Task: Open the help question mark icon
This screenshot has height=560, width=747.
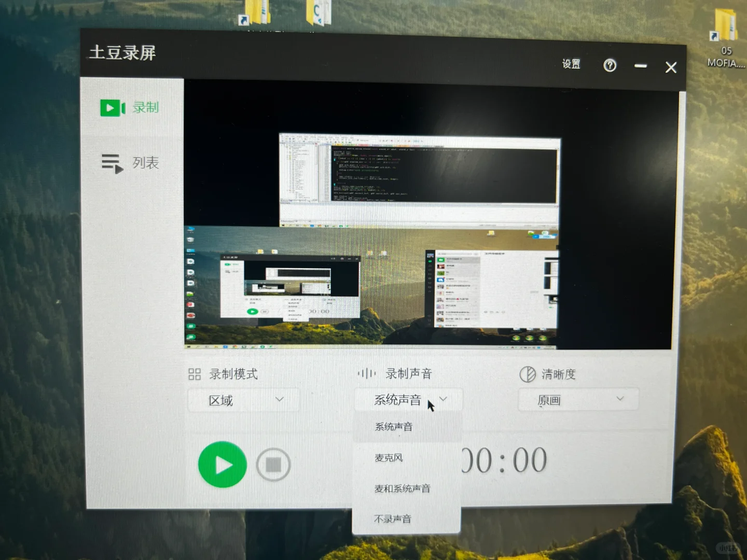Action: click(x=610, y=66)
